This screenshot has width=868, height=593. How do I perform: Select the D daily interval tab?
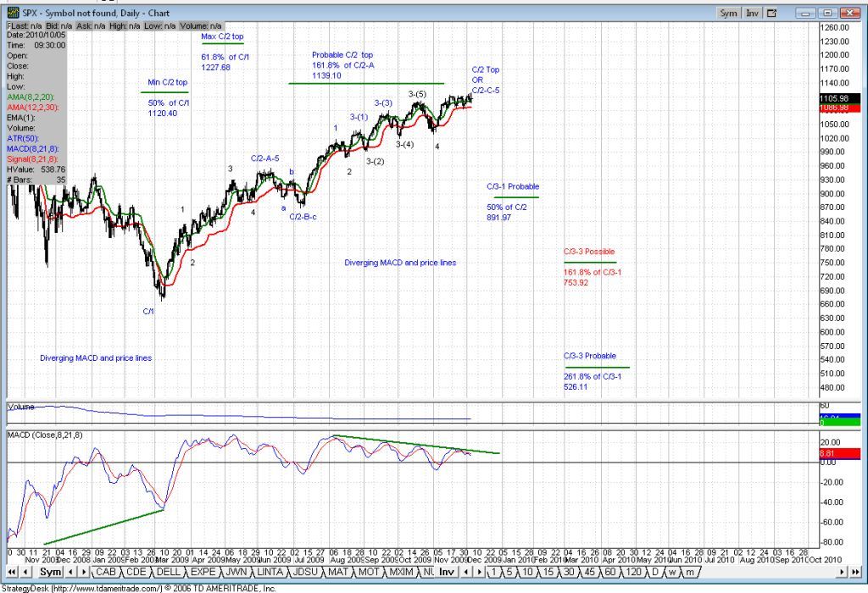(x=655, y=572)
